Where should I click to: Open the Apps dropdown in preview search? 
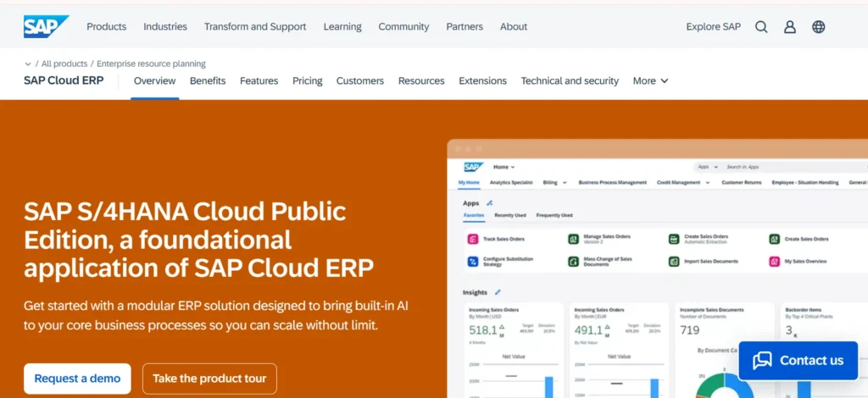coord(708,167)
